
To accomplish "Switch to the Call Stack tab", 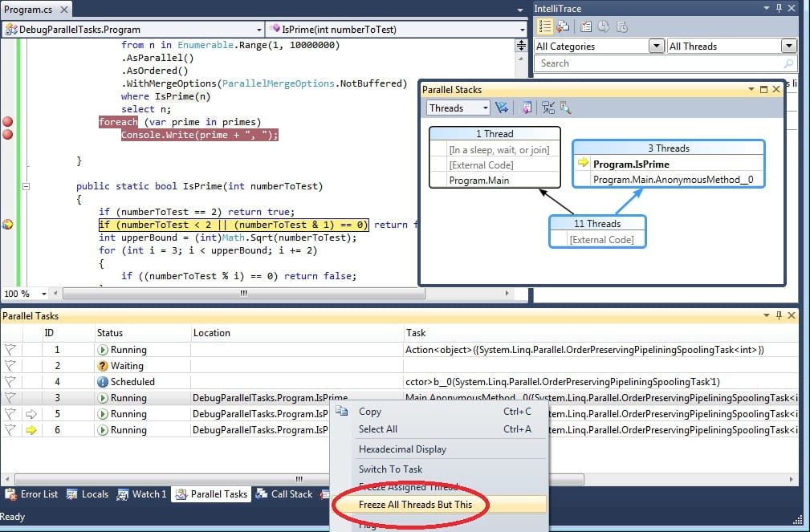I will pos(284,494).
